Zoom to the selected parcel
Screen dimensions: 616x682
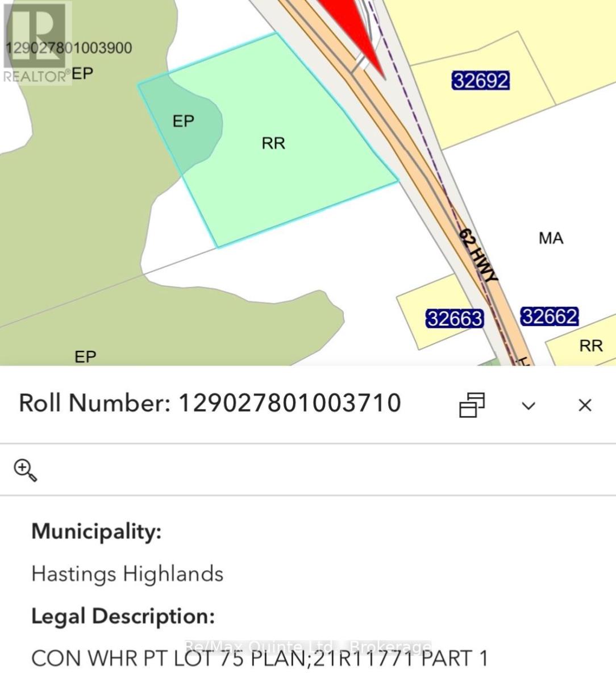pyautogui.click(x=25, y=471)
